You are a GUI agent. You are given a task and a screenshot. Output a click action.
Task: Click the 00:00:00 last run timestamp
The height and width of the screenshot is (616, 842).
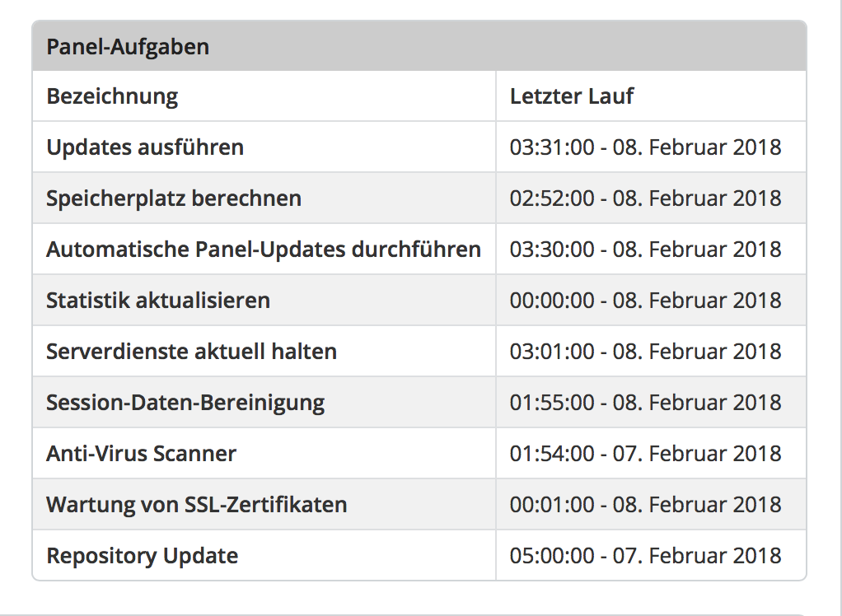tap(645, 301)
